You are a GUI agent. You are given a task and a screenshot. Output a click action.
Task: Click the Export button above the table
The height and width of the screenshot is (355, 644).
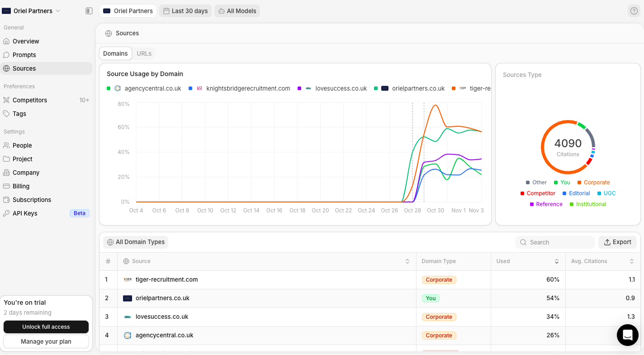(617, 242)
